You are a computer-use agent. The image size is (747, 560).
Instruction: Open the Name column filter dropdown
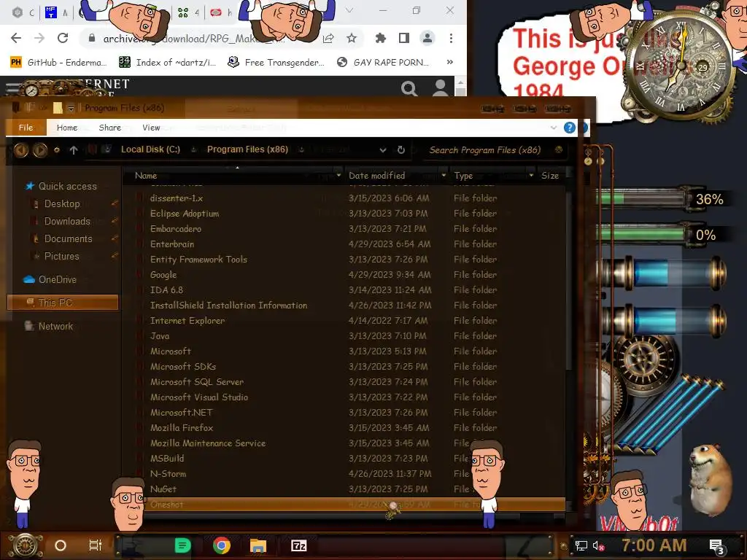pos(338,176)
